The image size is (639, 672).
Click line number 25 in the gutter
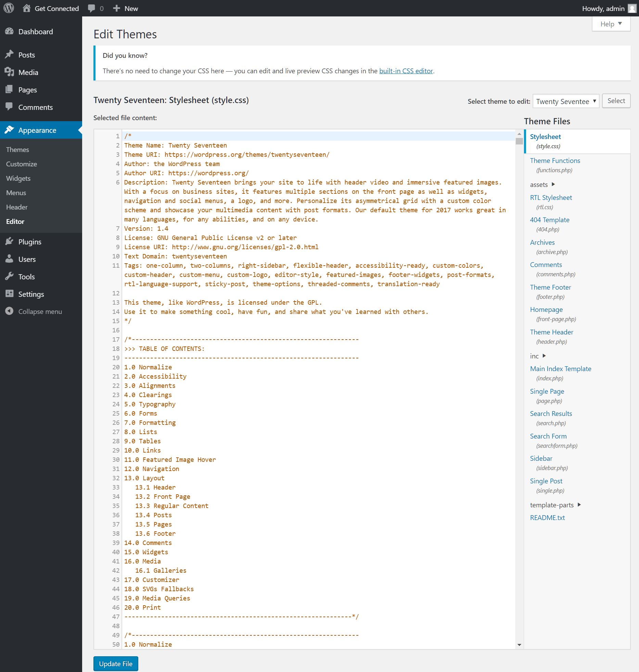click(116, 413)
